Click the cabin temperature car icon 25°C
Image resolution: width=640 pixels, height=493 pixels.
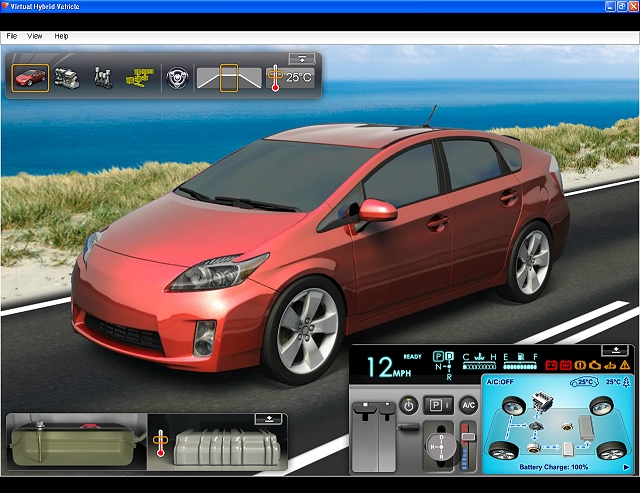pos(584,382)
